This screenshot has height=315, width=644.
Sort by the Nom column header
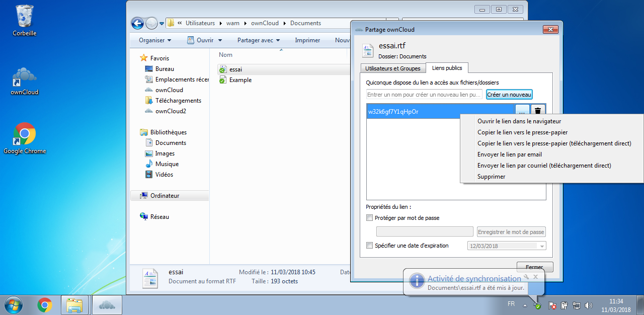tap(225, 55)
